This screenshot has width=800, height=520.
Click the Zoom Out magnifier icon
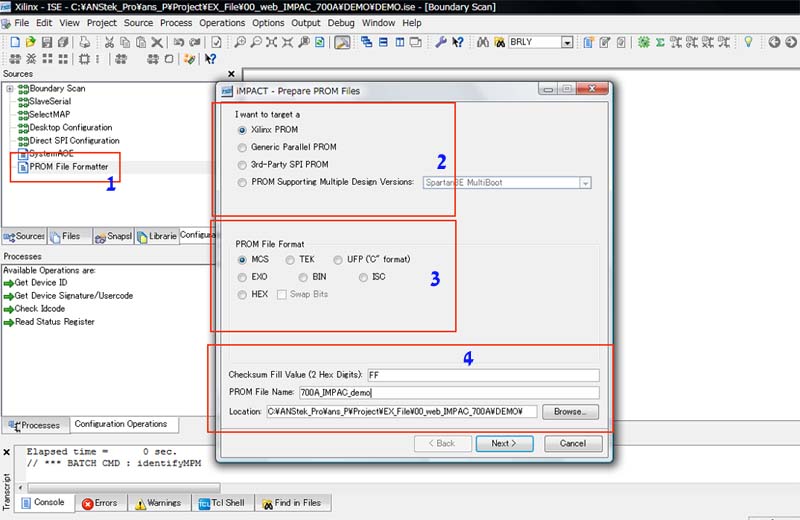tap(256, 42)
